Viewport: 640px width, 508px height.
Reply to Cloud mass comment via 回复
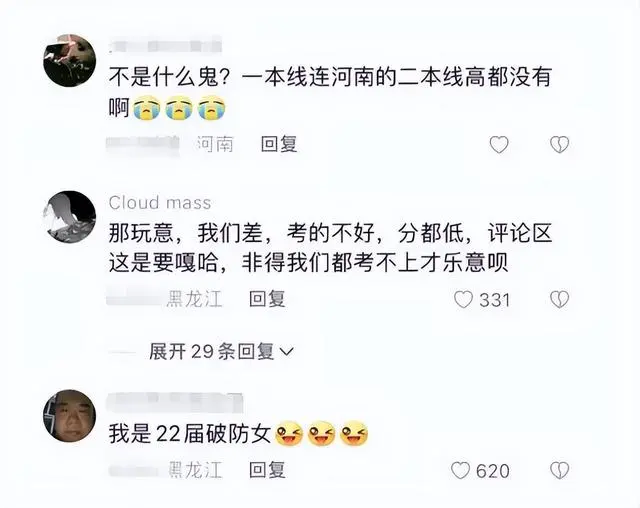point(267,299)
